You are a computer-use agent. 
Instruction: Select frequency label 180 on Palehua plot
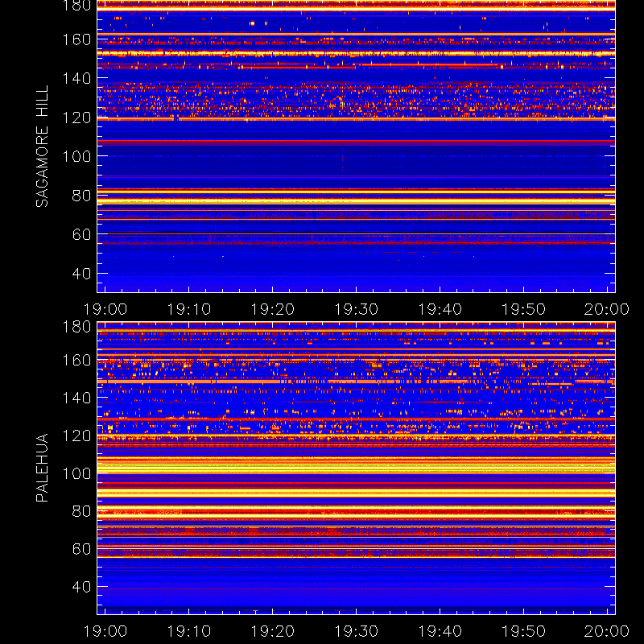[76, 327]
